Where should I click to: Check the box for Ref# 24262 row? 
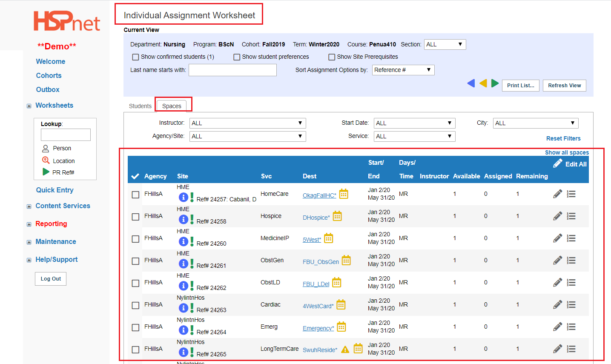(135, 283)
